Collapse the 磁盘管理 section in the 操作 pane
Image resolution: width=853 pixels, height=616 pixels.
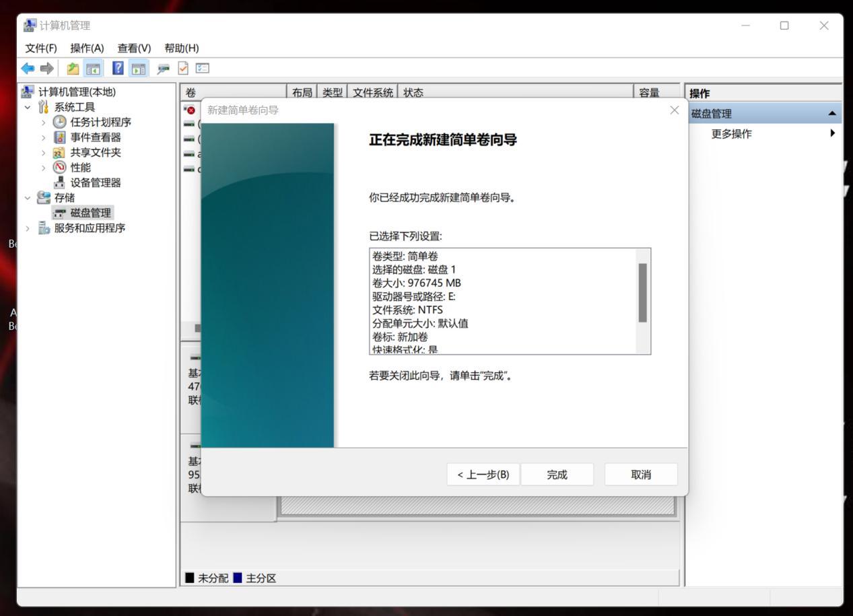833,113
